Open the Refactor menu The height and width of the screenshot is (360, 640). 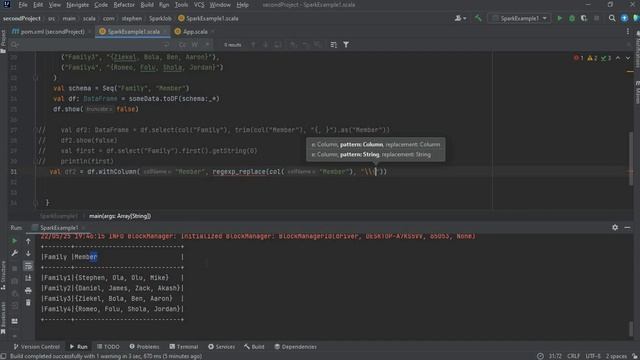(124, 5)
